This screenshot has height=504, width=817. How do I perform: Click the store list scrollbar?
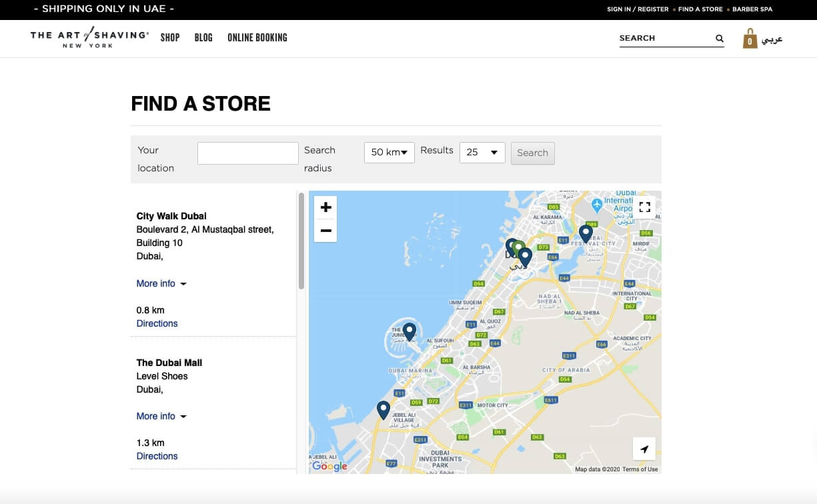click(301, 241)
